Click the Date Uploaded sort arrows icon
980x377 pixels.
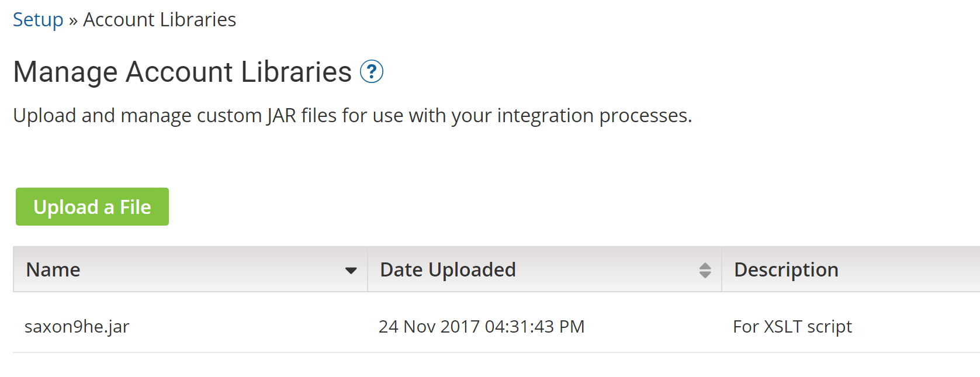(x=705, y=270)
